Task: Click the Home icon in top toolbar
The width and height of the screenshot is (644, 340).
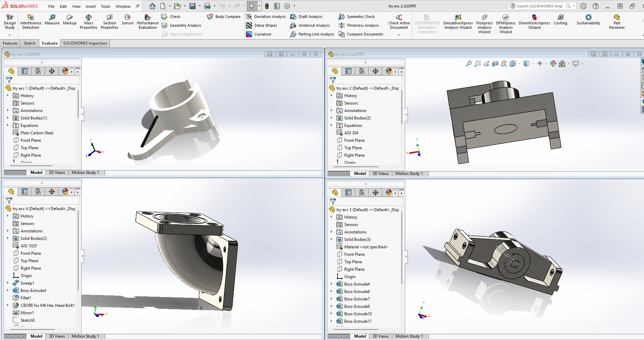Action: pyautogui.click(x=153, y=6)
